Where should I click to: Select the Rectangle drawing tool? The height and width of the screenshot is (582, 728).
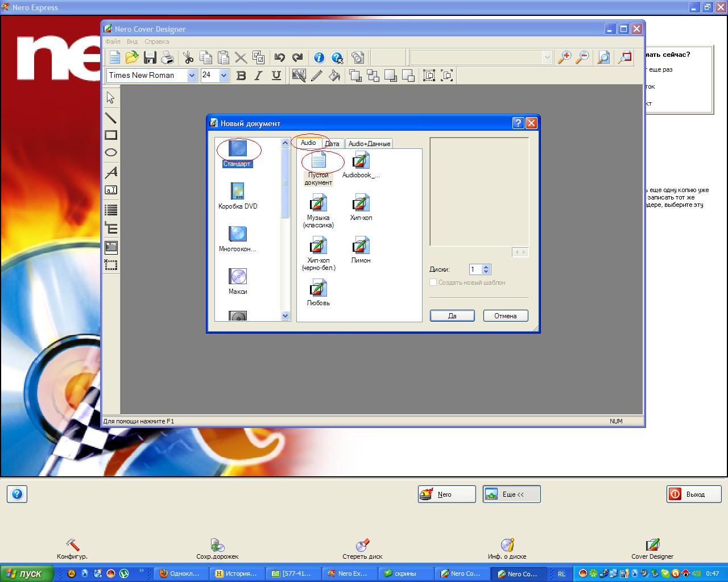[111, 135]
